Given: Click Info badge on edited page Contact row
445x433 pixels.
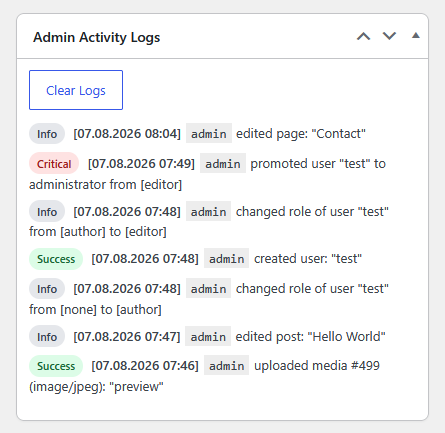Looking at the screenshot, I should pyautogui.click(x=47, y=134).
